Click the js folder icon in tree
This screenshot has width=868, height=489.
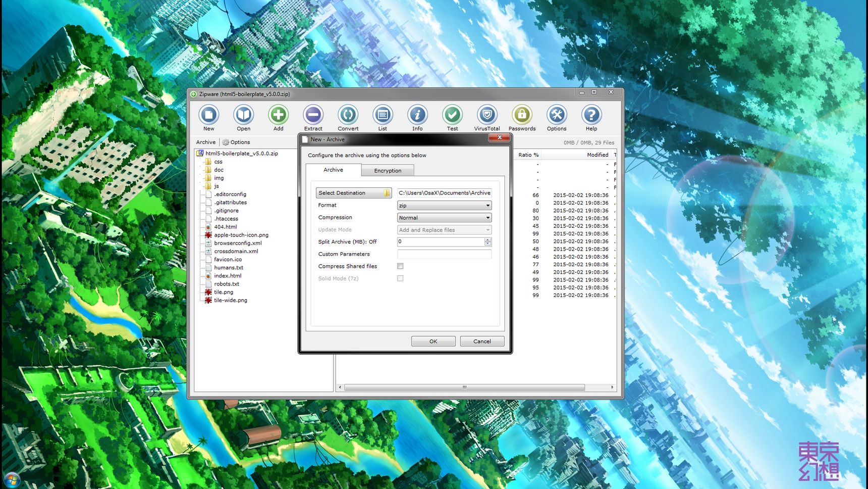pyautogui.click(x=208, y=186)
